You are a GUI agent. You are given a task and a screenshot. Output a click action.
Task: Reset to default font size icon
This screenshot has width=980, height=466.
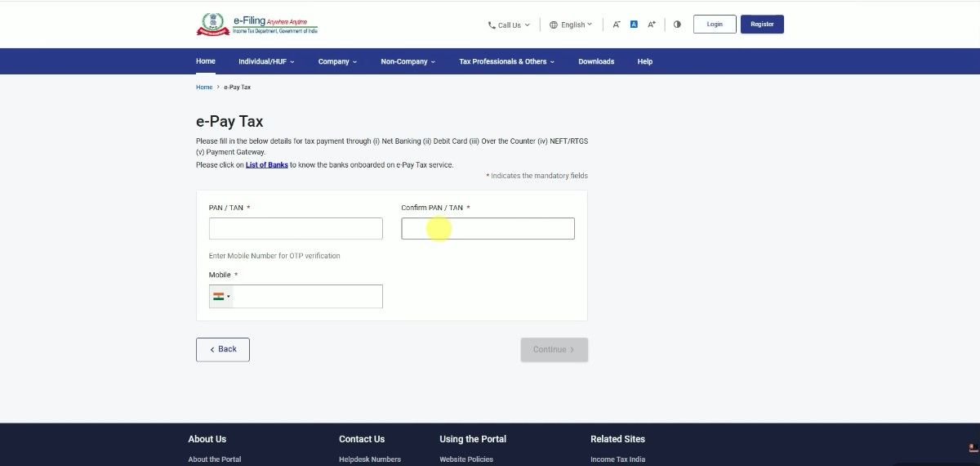point(634,25)
